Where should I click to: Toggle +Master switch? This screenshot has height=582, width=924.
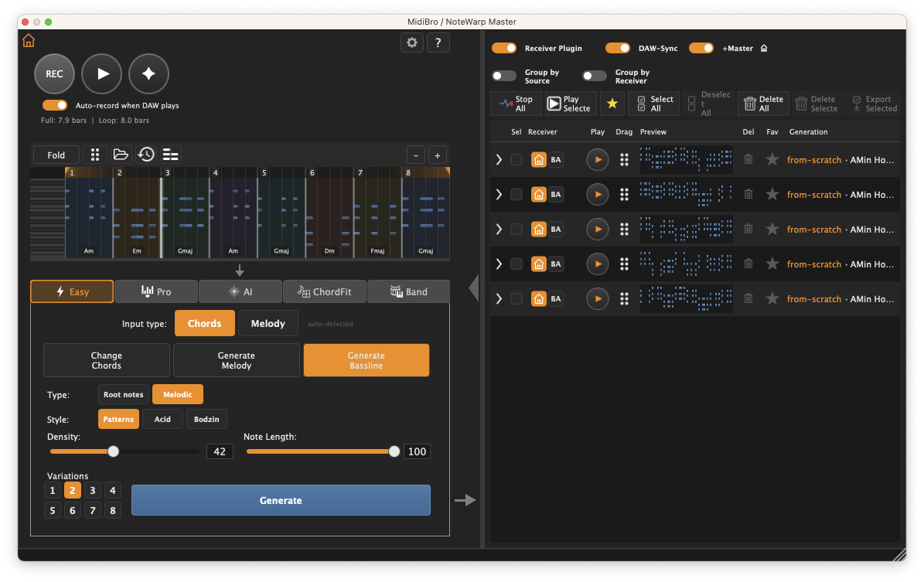[701, 48]
